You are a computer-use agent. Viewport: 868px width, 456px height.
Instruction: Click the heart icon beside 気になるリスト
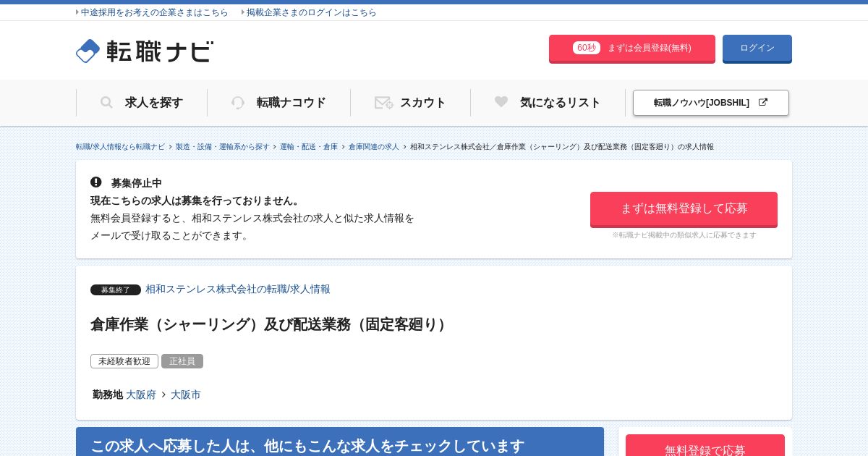(x=501, y=102)
